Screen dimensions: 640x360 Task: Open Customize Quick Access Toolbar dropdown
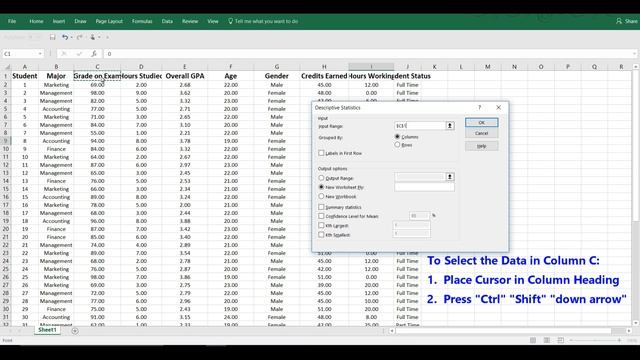tap(107, 37)
